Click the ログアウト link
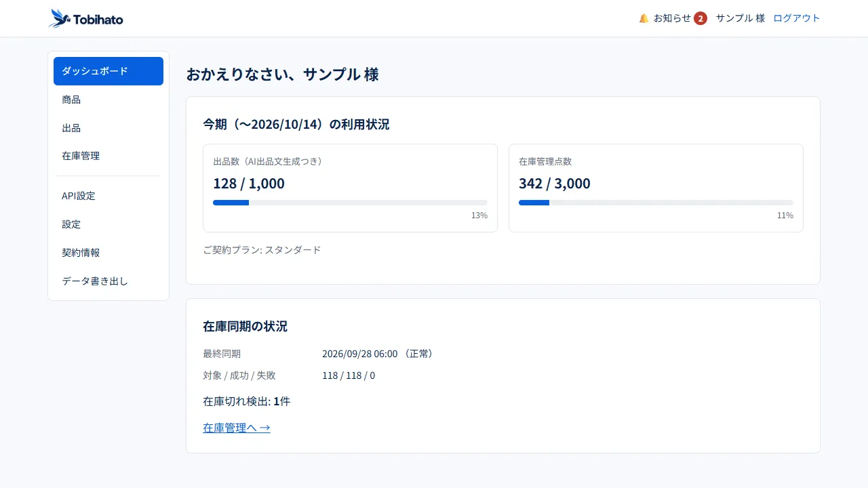Viewport: 868px width, 488px height. tap(797, 18)
